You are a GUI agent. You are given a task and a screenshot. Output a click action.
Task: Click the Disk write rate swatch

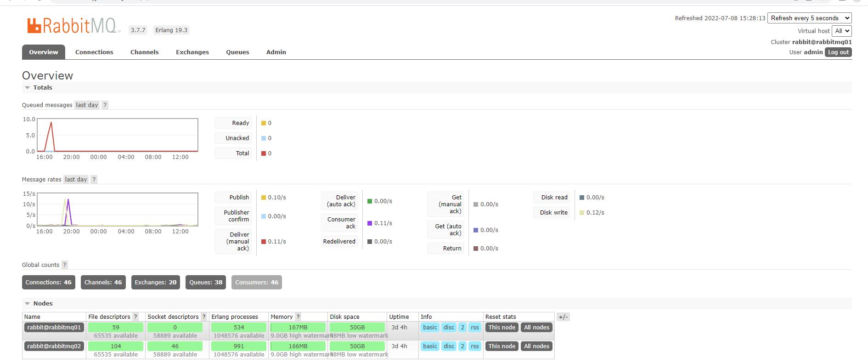(582, 213)
